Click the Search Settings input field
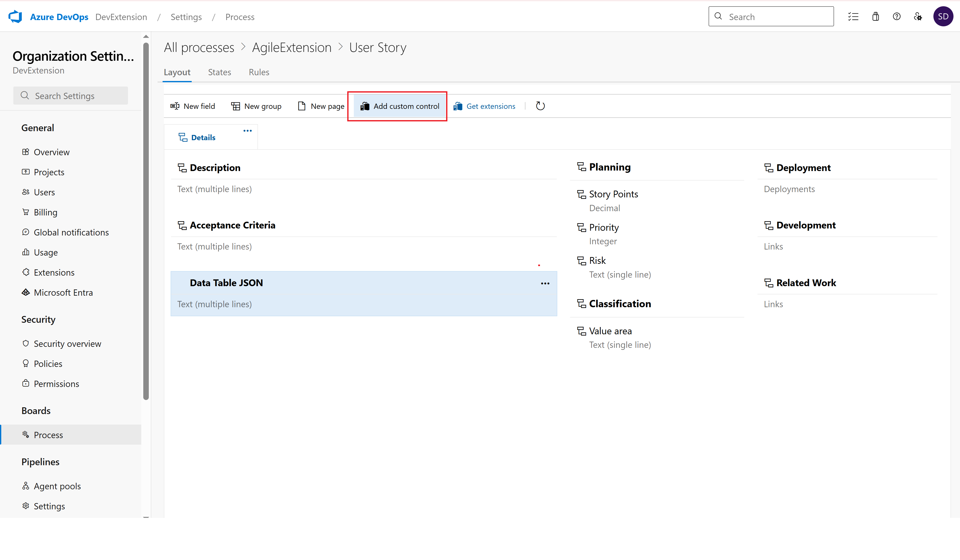 pos(71,96)
